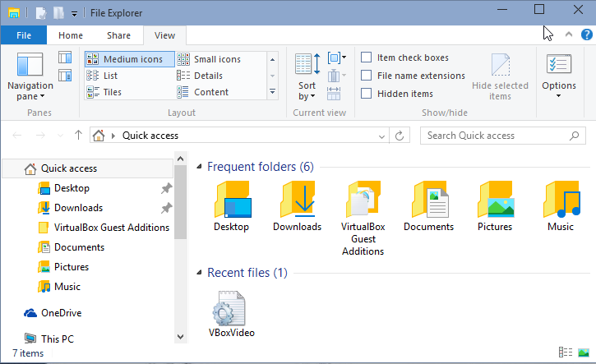This screenshot has height=364, width=596.
Task: Click the Help question mark icon
Action: pyautogui.click(x=587, y=35)
